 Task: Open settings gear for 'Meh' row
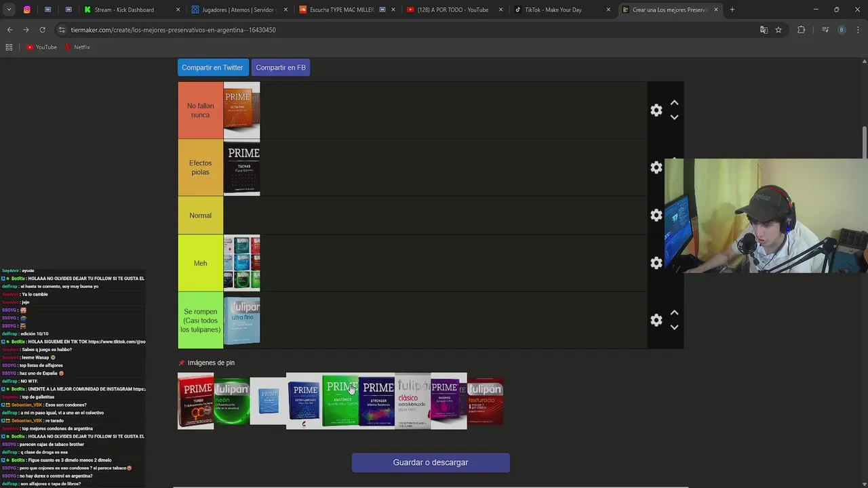(x=656, y=263)
